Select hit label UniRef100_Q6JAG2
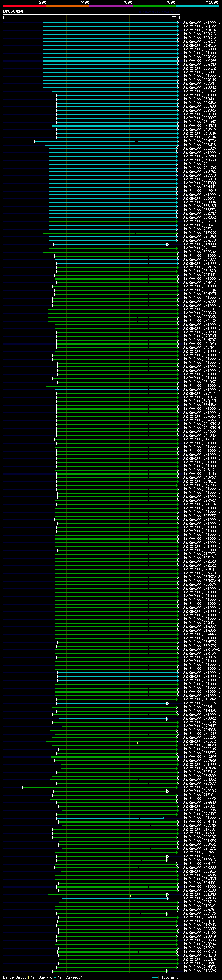This screenshot has height=980, width=222. 199,91
